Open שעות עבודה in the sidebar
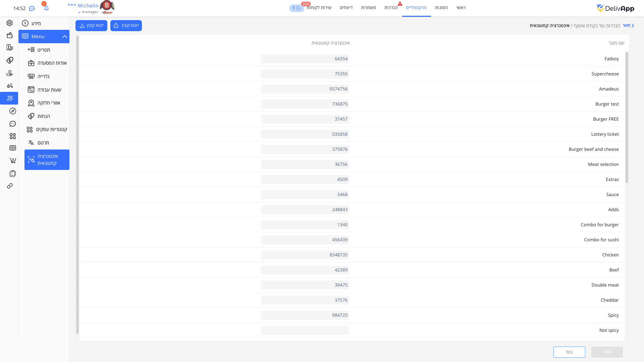This screenshot has width=644, height=362. coord(49,89)
